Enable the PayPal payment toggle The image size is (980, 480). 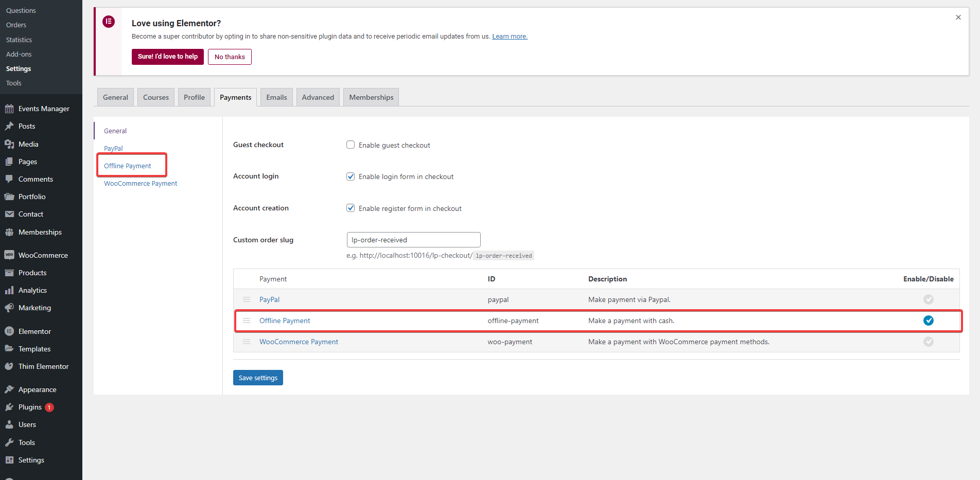pos(929,299)
